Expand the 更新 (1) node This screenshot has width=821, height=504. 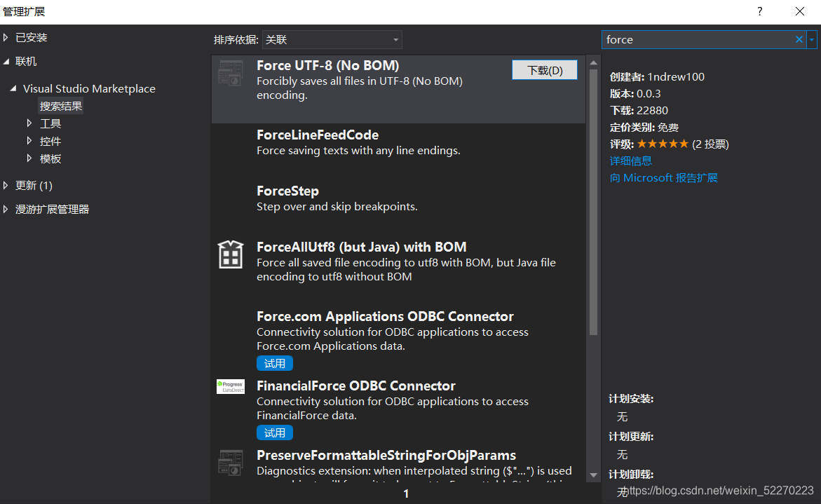click(6, 185)
